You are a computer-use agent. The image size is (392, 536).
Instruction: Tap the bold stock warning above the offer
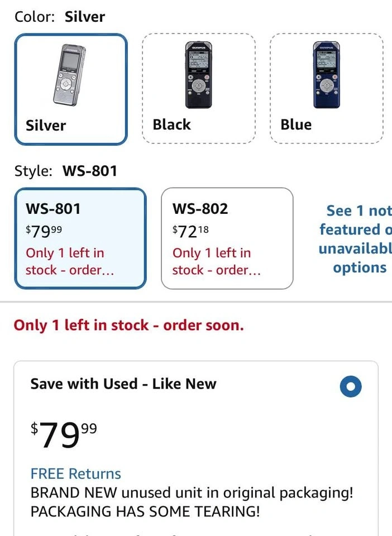click(129, 325)
